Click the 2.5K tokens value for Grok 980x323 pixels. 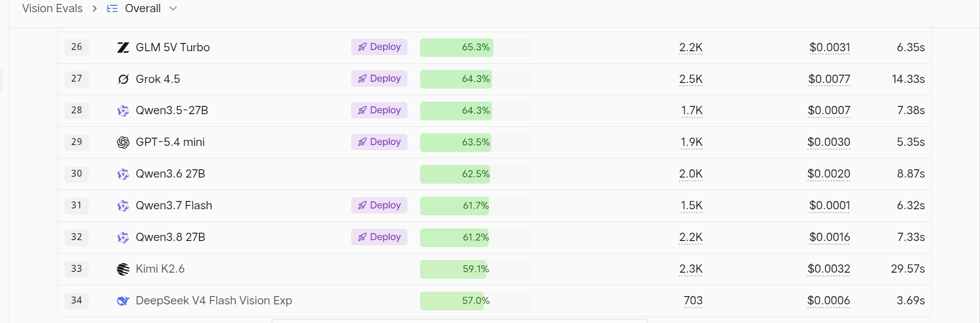(x=691, y=79)
